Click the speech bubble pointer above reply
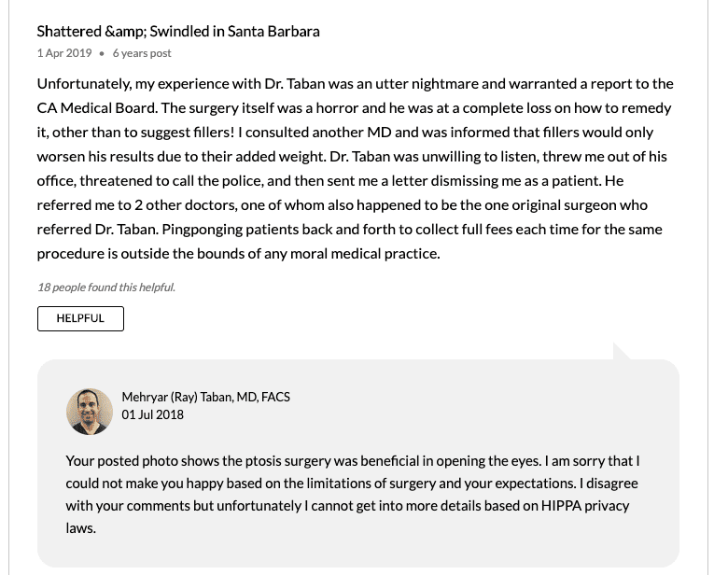The height and width of the screenshot is (575, 728). pos(622,352)
